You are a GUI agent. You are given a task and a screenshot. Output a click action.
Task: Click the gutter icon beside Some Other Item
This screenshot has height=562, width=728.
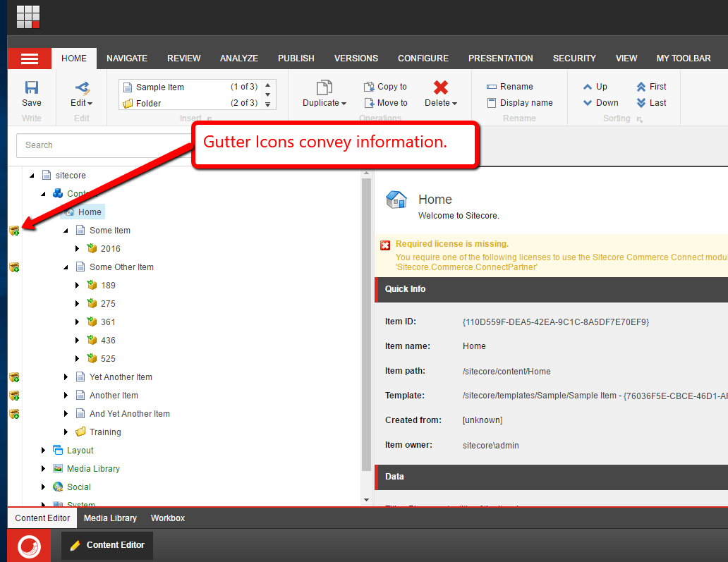click(x=14, y=267)
